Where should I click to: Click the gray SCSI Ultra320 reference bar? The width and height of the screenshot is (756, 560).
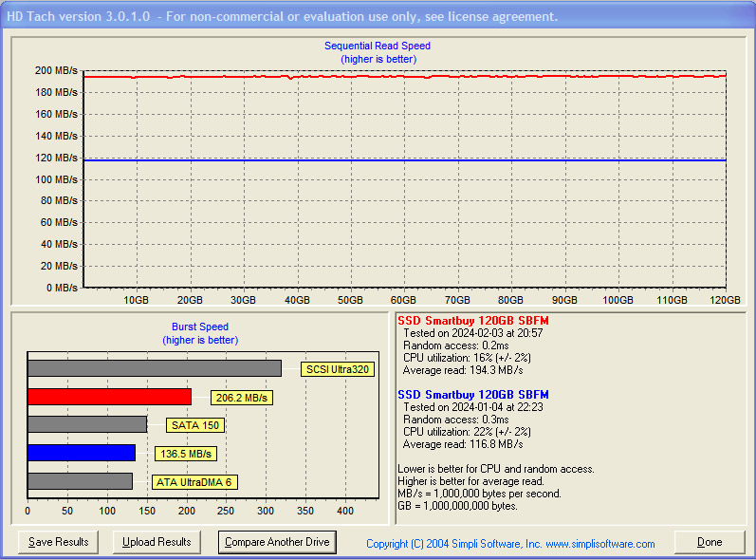pyautogui.click(x=154, y=368)
